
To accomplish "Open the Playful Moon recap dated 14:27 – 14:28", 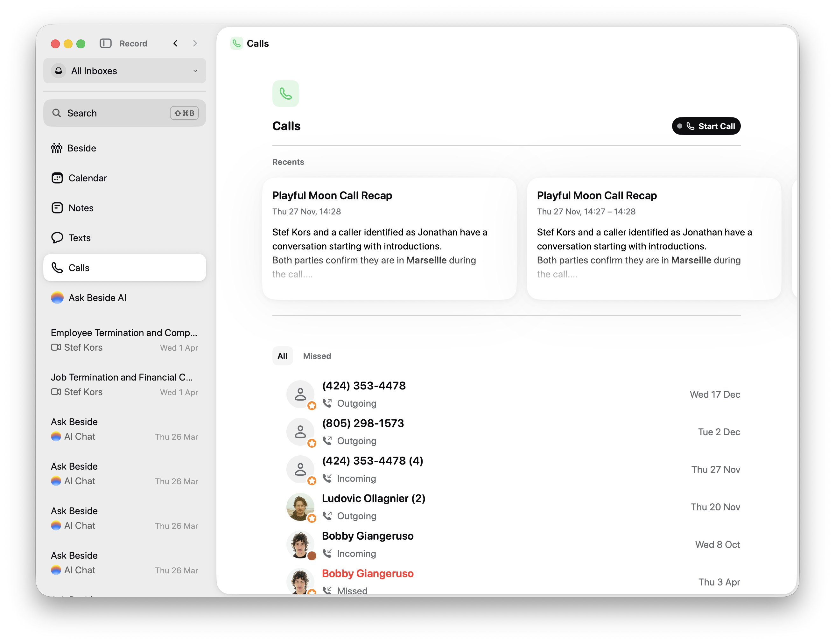I will click(653, 238).
